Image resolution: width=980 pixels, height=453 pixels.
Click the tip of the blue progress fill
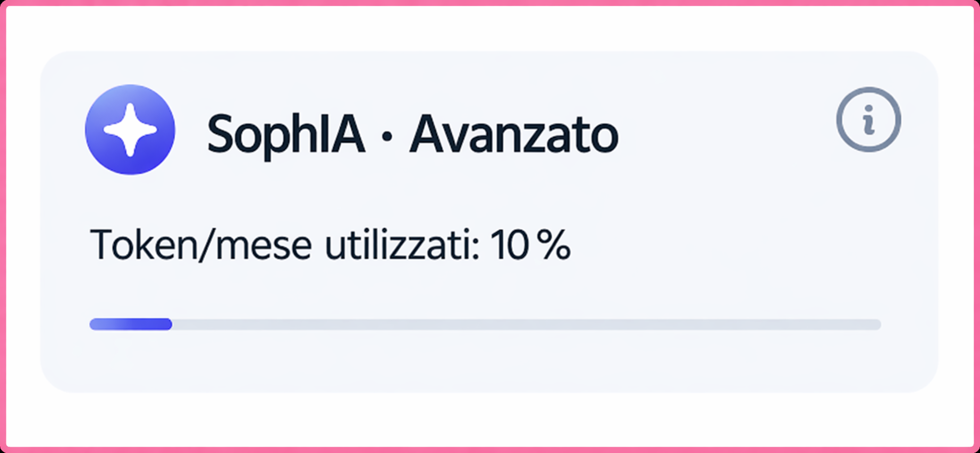tap(169, 324)
